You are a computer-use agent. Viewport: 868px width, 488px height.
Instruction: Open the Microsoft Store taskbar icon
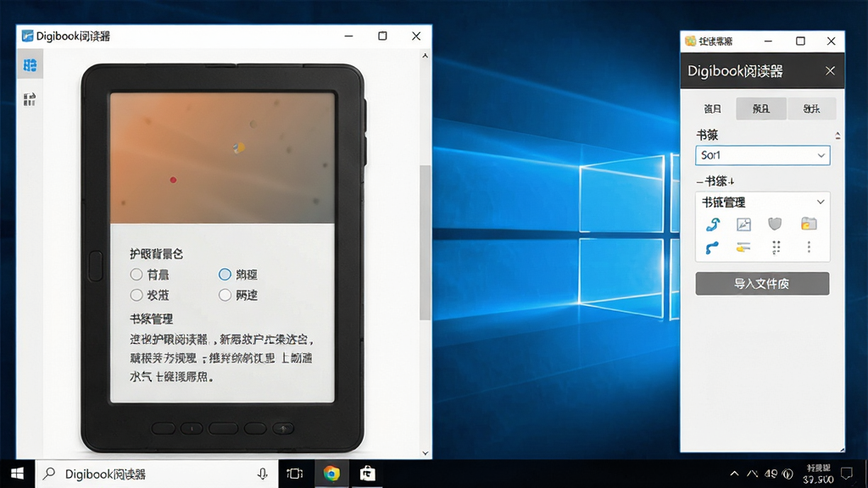coord(368,474)
